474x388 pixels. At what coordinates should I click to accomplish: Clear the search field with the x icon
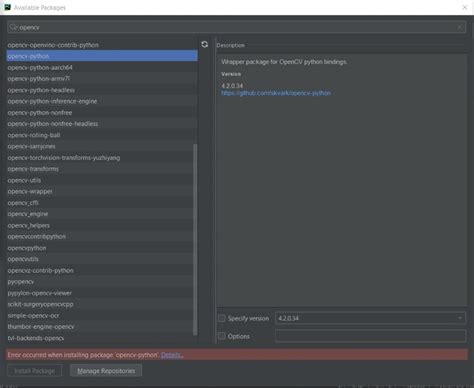(460, 27)
